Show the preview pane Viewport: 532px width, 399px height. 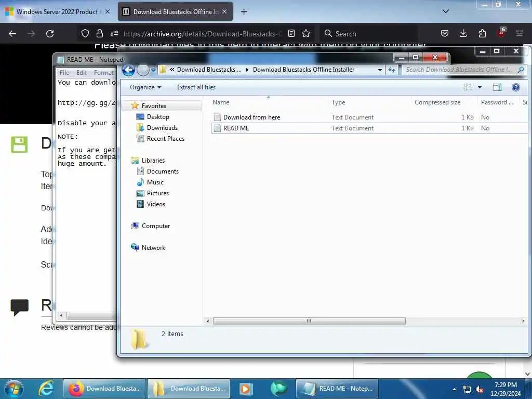tap(497, 87)
